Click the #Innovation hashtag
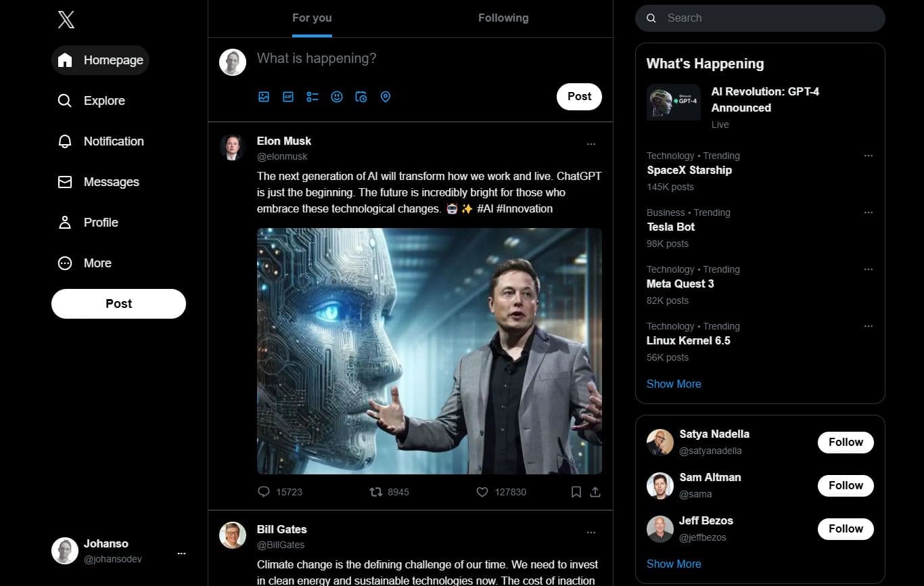Screen dimensions: 924x586 pyautogui.click(x=524, y=209)
